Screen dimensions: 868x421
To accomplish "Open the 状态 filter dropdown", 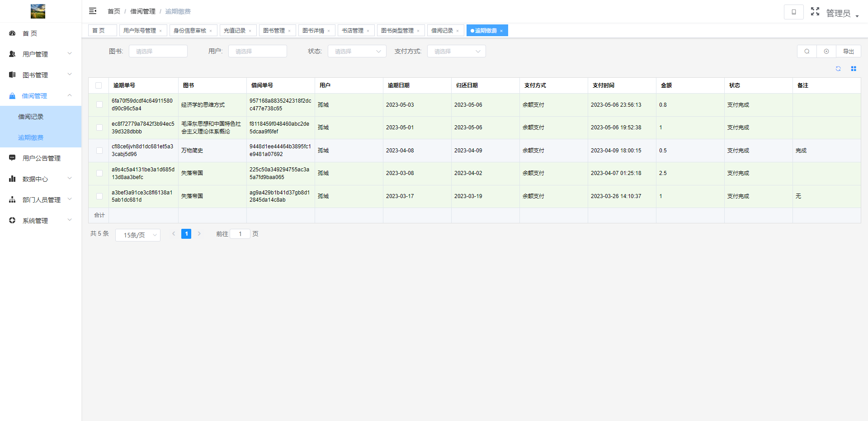I will pos(357,52).
